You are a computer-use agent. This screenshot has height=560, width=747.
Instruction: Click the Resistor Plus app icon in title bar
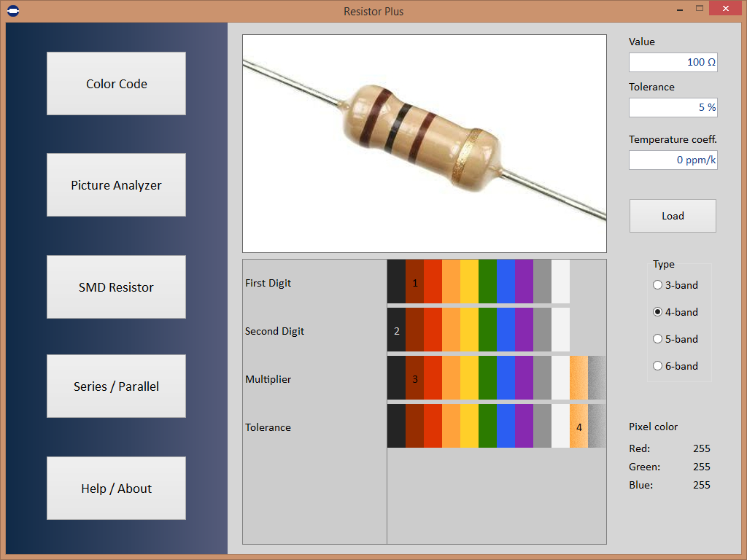(x=13, y=10)
